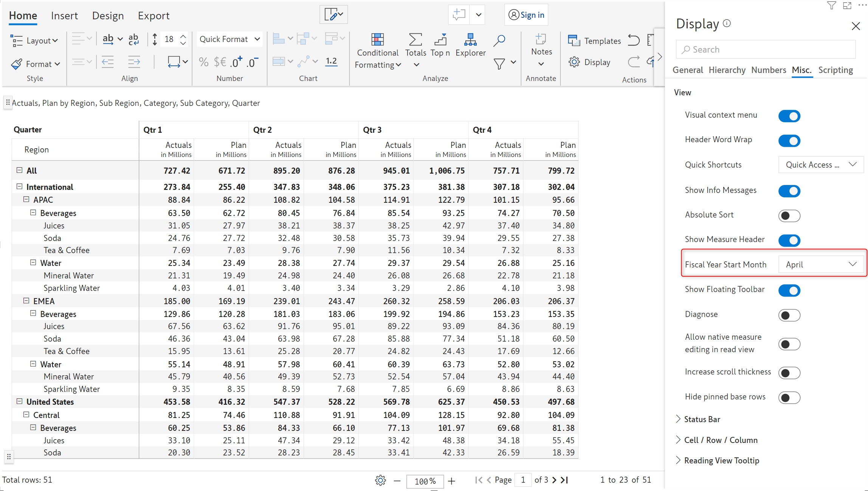Open the Insert ribbon tab

coord(64,16)
